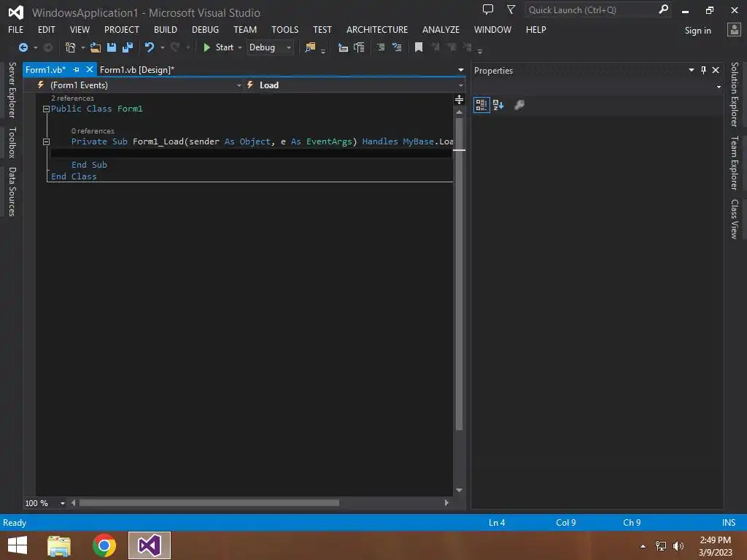Click the Property Pages wrench icon

tap(519, 105)
